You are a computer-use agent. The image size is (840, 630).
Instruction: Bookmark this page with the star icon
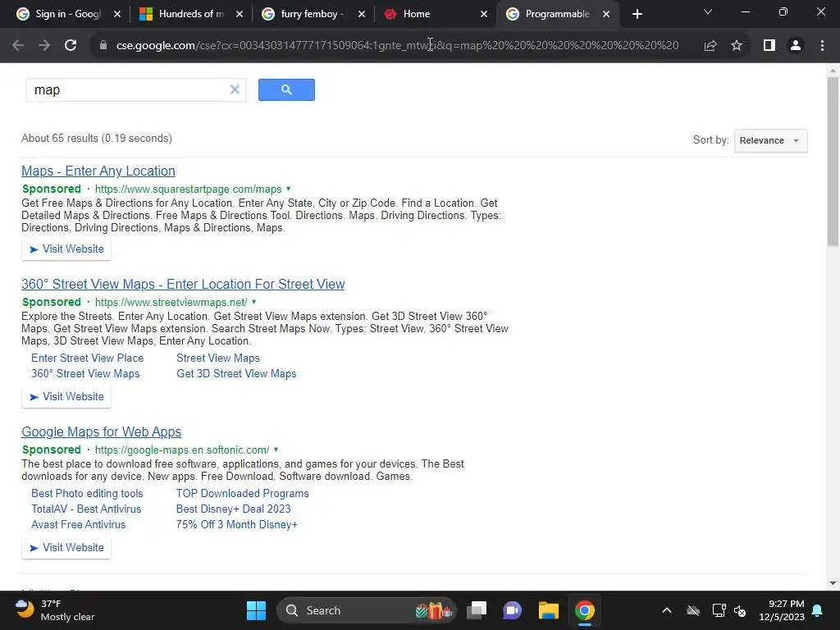737,46
